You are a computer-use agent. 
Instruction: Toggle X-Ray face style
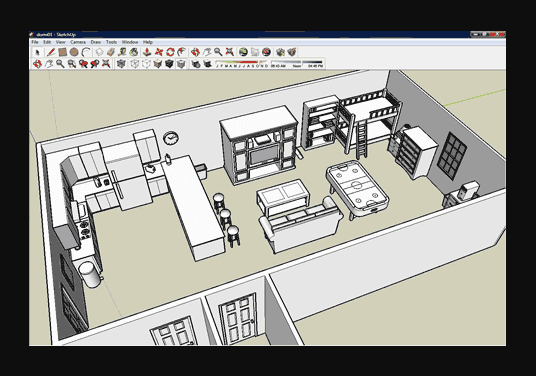(121, 64)
